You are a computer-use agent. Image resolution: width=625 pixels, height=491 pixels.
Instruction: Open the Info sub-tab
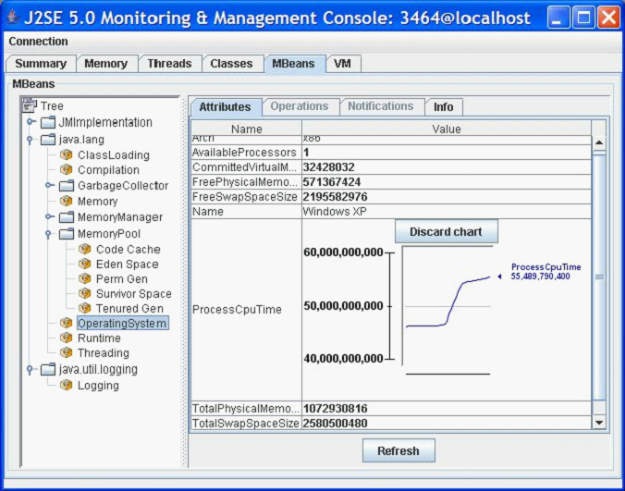[x=444, y=107]
